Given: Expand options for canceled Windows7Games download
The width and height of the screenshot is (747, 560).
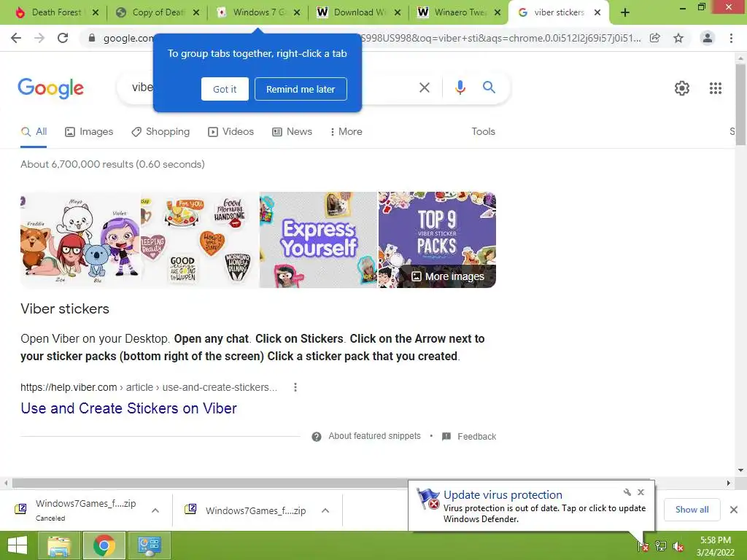Looking at the screenshot, I should [x=155, y=510].
